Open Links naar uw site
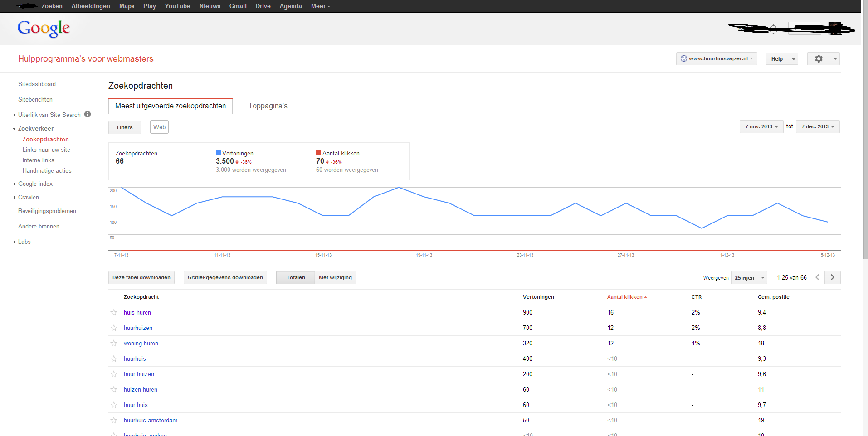This screenshot has height=436, width=868. tap(46, 150)
